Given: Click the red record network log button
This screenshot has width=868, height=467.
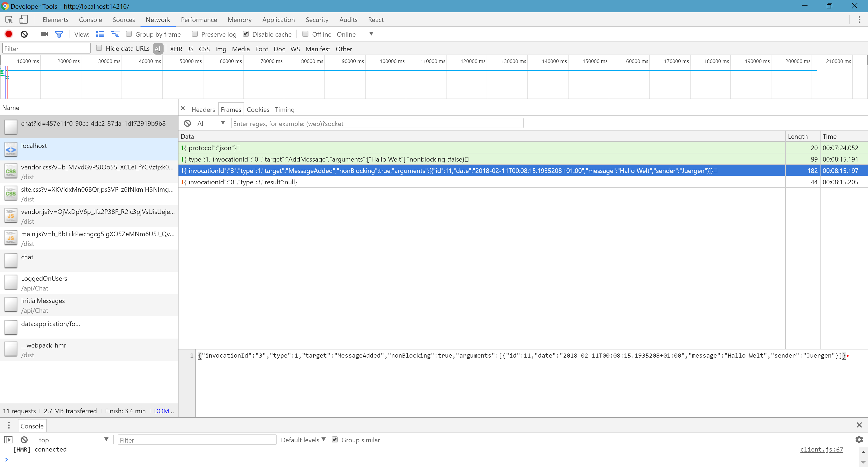Looking at the screenshot, I should (x=9, y=34).
